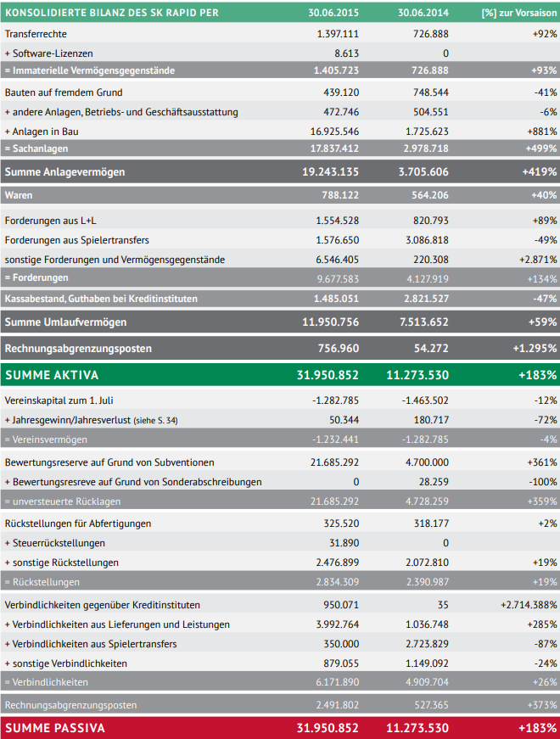Click the '+ Steuerrückstellungen' label
This screenshot has width=560, height=739.
pyautogui.click(x=54, y=543)
